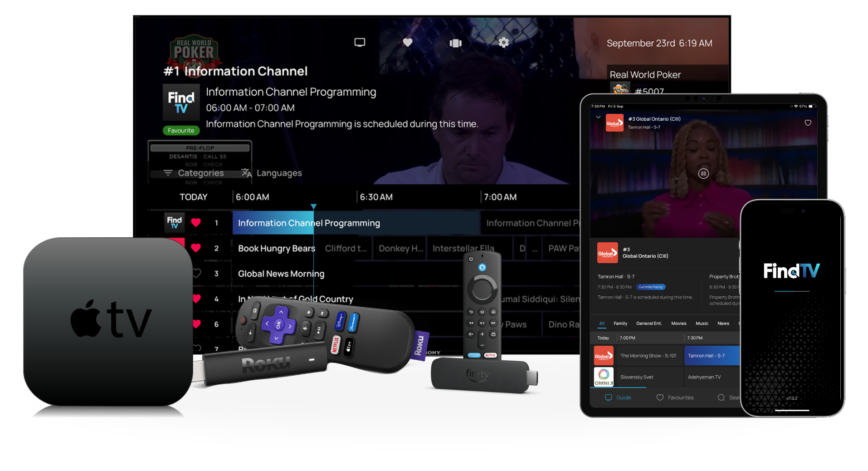Toggle favourite heart on tablet player

point(808,123)
